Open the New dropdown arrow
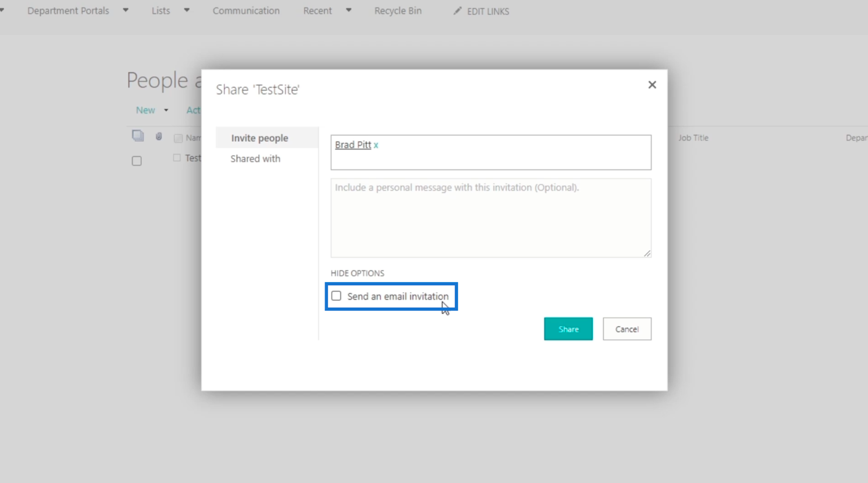Viewport: 868px width, 483px height. (166, 110)
